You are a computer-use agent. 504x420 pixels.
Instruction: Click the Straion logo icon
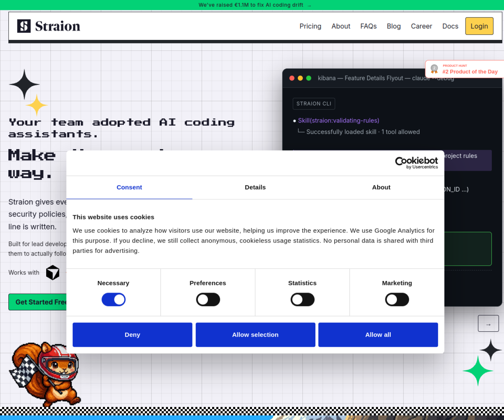pyautogui.click(x=24, y=26)
